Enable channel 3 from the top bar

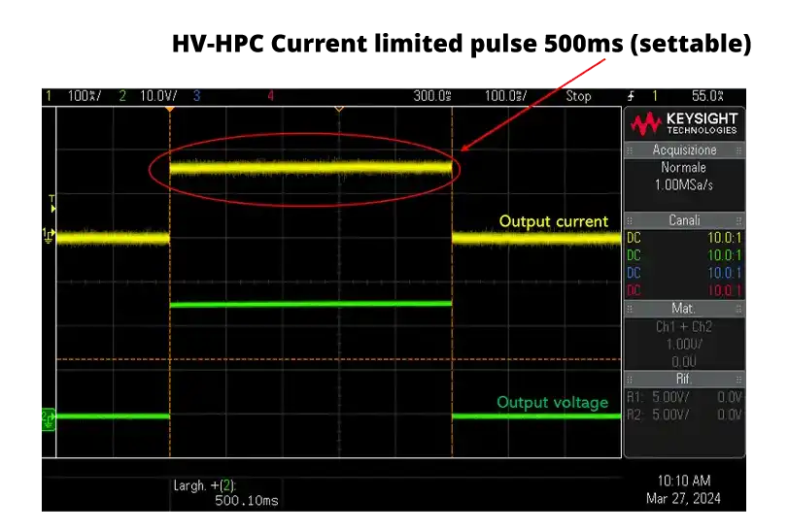pyautogui.click(x=196, y=96)
